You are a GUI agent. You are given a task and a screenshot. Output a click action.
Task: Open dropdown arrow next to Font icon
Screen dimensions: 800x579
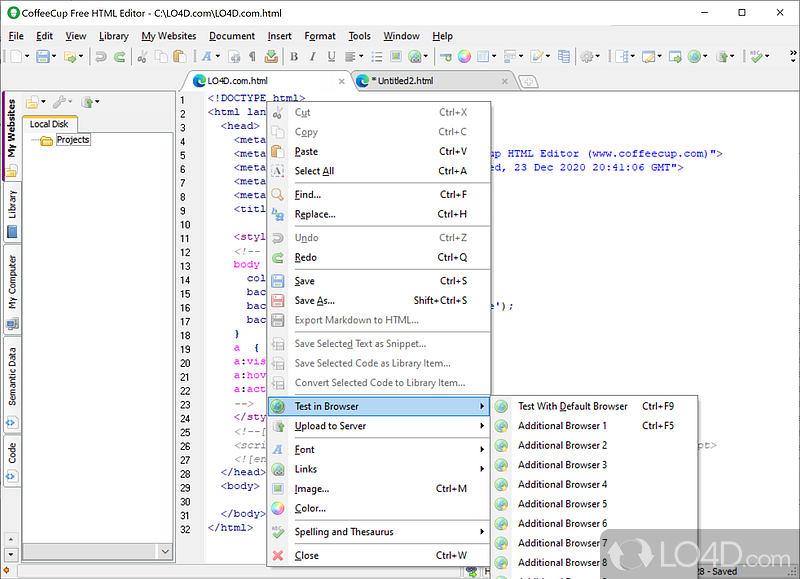tap(218, 56)
